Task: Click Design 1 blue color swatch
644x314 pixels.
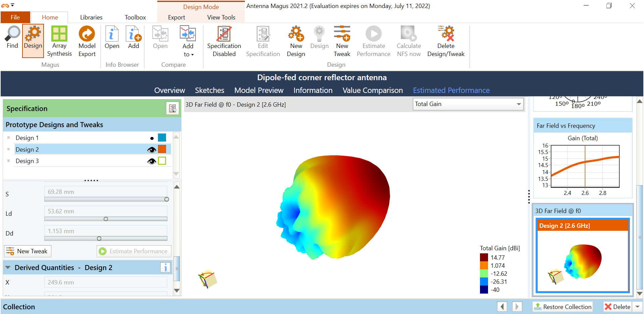Action: point(162,138)
